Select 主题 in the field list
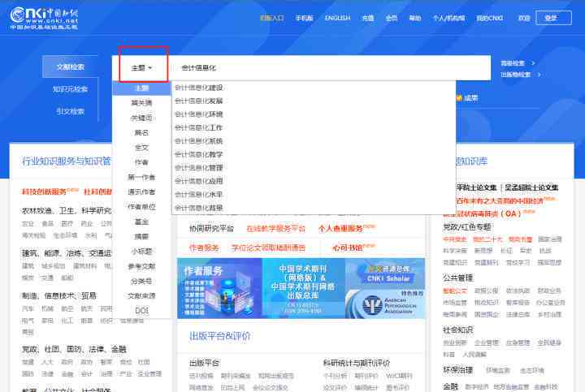This screenshot has width=585, height=392. click(x=141, y=88)
